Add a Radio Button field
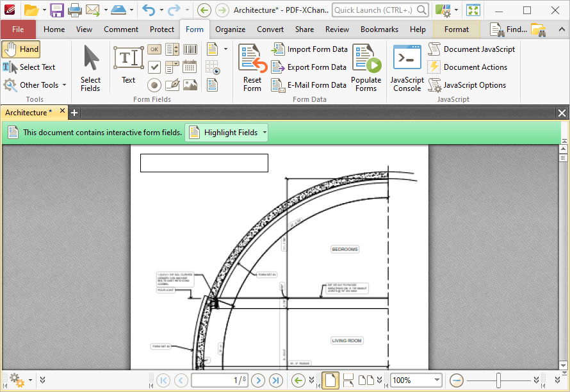The height and width of the screenshot is (392, 570). pyautogui.click(x=154, y=85)
